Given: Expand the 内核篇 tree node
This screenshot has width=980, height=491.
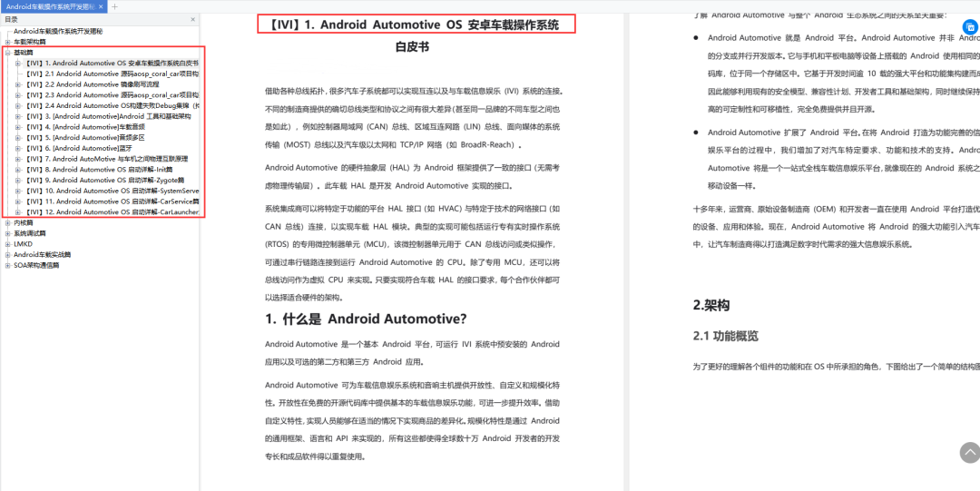Looking at the screenshot, I should tap(7, 222).
